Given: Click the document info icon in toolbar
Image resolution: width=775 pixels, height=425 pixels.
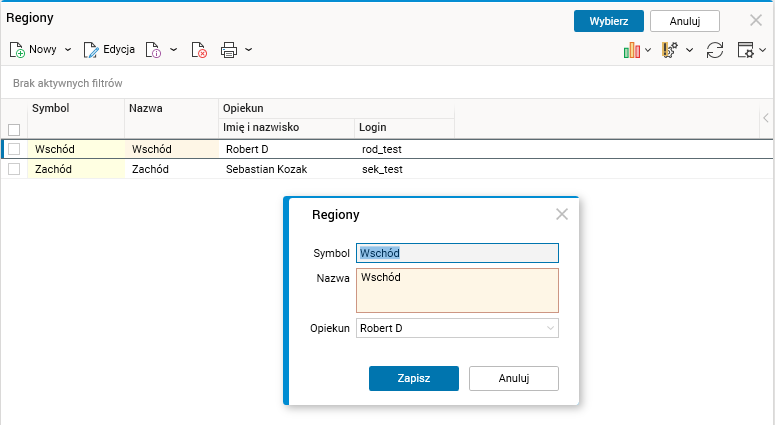Looking at the screenshot, I should coord(153,49).
